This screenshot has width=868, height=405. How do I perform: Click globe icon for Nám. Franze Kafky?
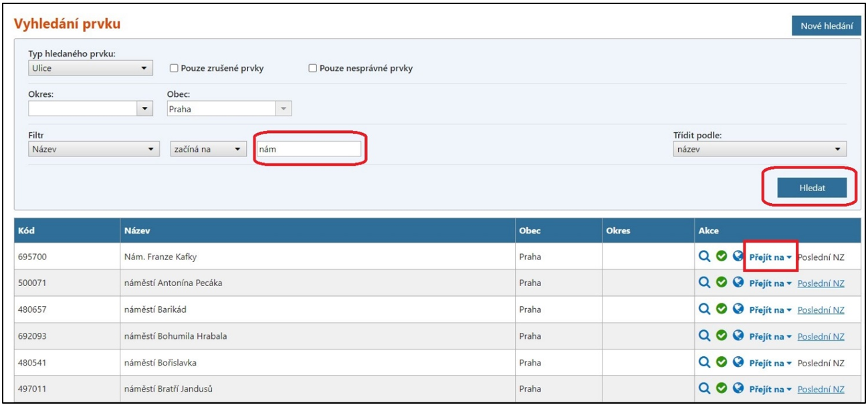[738, 257]
